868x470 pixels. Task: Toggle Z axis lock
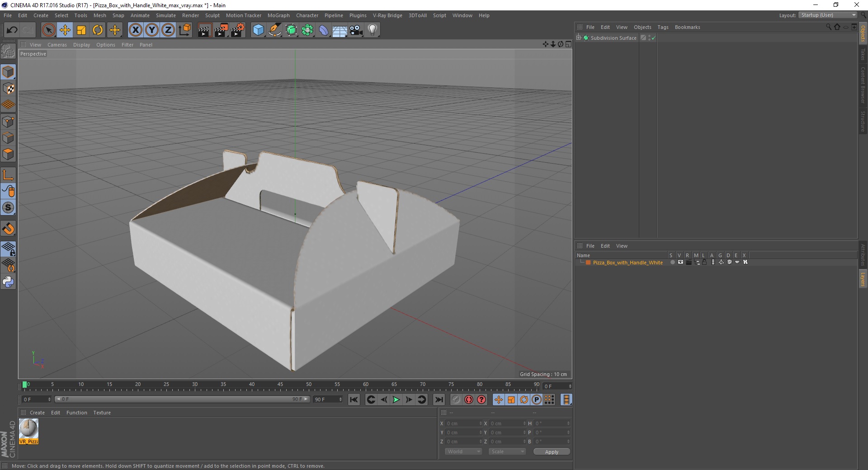(168, 30)
